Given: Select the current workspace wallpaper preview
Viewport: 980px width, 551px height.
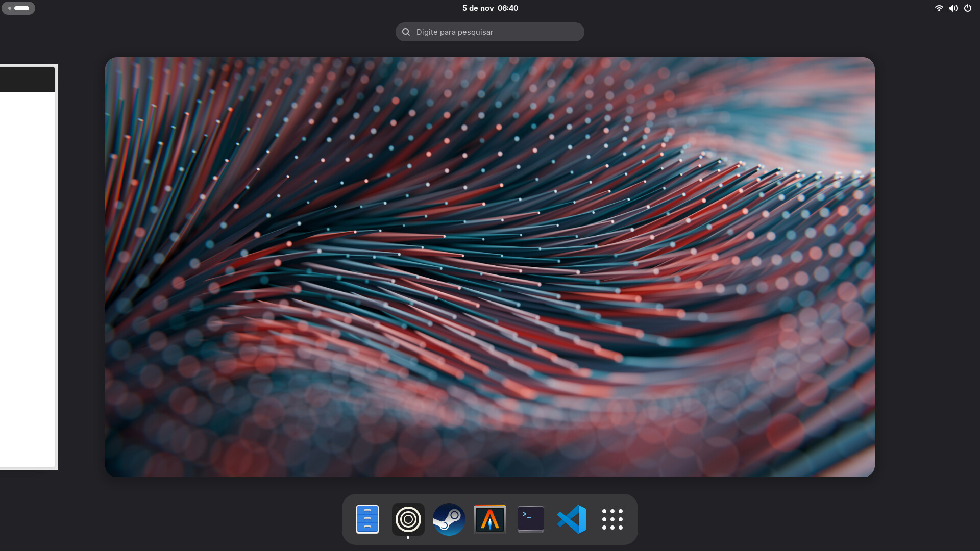Looking at the screenshot, I should [x=489, y=267].
